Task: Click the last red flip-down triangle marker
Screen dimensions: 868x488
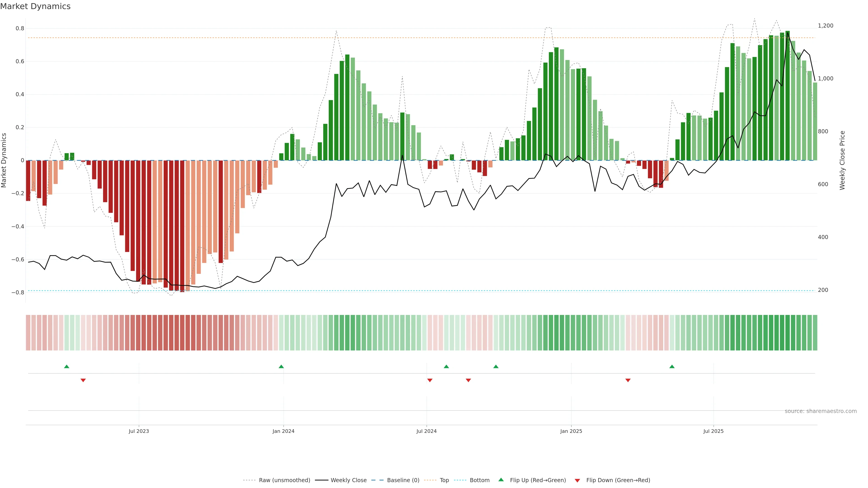Action: click(x=628, y=380)
